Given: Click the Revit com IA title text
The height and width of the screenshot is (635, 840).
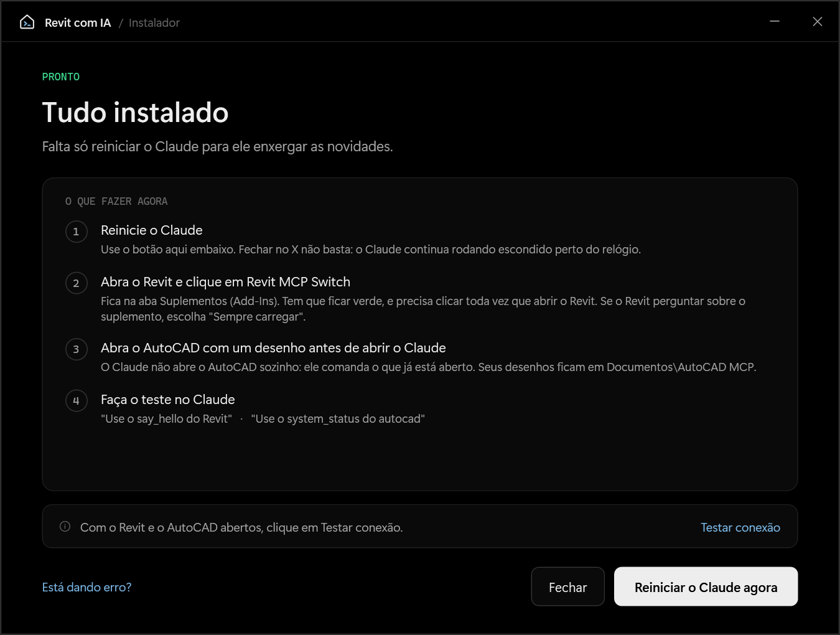Looking at the screenshot, I should (78, 23).
